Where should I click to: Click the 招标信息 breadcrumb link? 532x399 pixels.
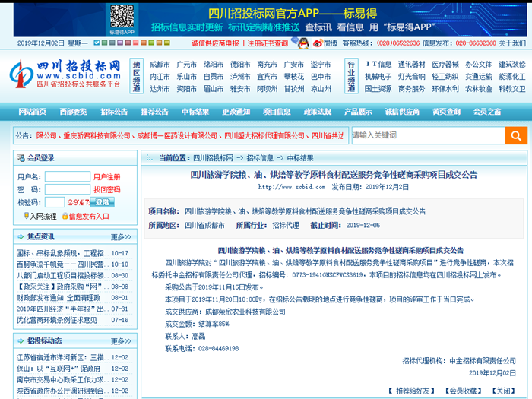pos(260,158)
